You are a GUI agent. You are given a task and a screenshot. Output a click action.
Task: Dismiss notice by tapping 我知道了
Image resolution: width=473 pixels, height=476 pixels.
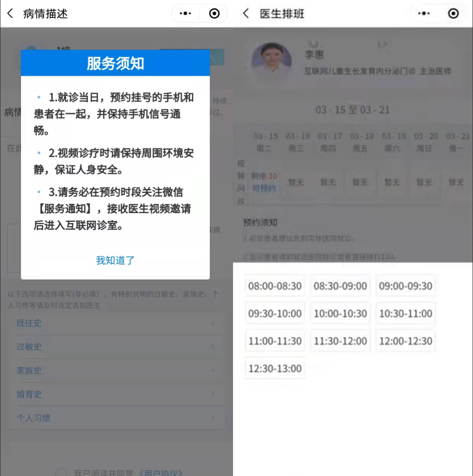point(115,260)
